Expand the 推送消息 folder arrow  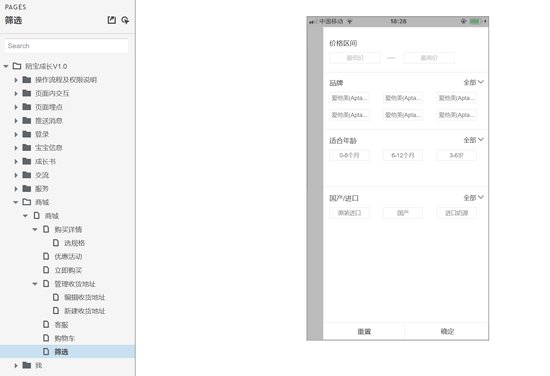(16, 121)
